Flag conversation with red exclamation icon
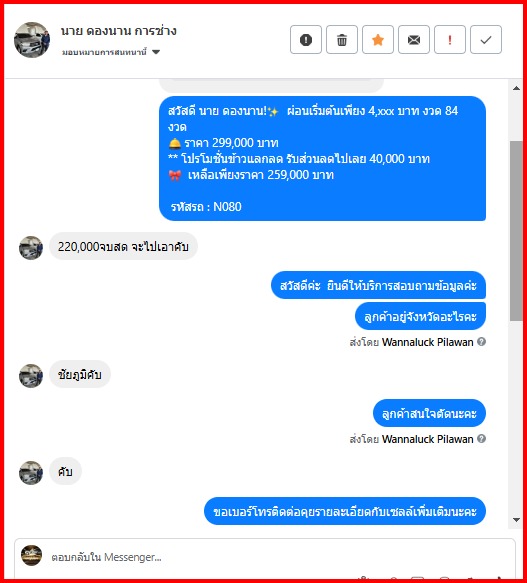The width and height of the screenshot is (527, 583). [x=450, y=40]
